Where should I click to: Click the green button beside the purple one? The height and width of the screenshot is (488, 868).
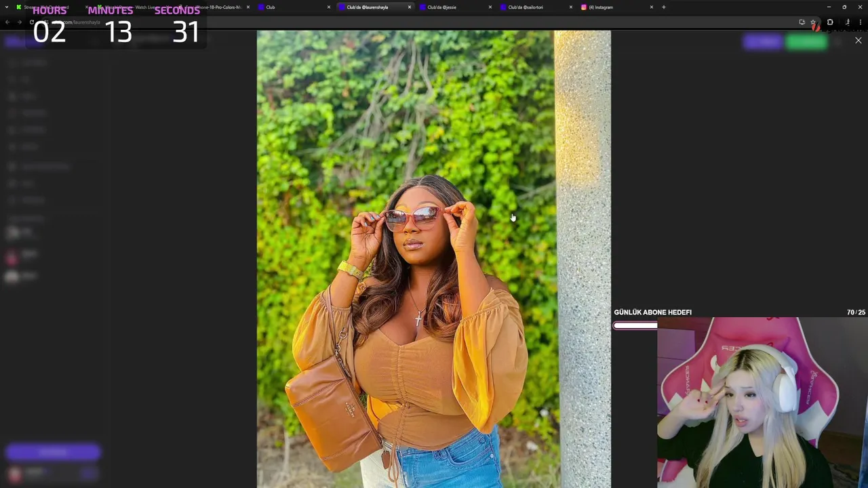click(x=806, y=42)
